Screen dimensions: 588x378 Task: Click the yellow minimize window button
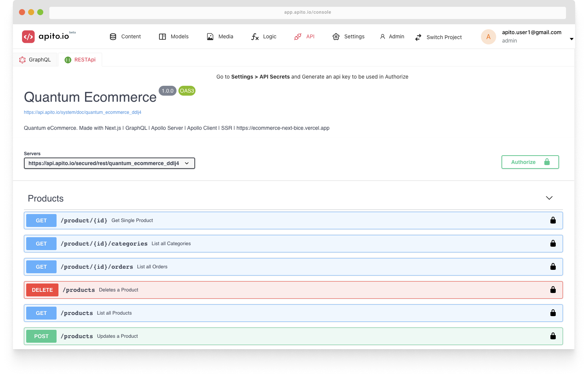pyautogui.click(x=31, y=12)
